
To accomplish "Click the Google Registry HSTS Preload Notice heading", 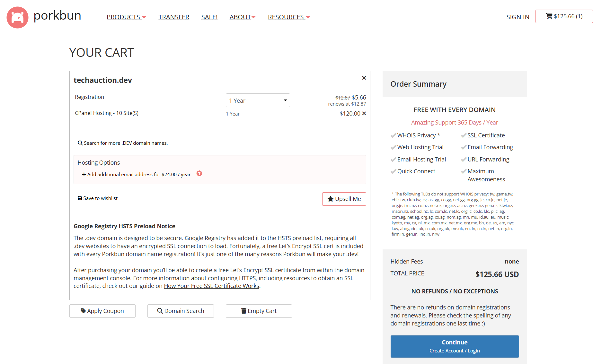I will pyautogui.click(x=124, y=226).
